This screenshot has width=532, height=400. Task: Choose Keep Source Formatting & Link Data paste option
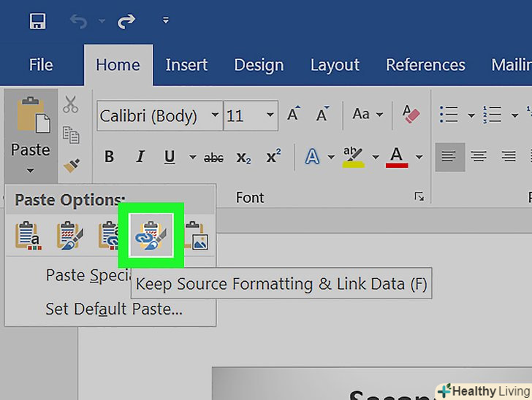pos(151,235)
